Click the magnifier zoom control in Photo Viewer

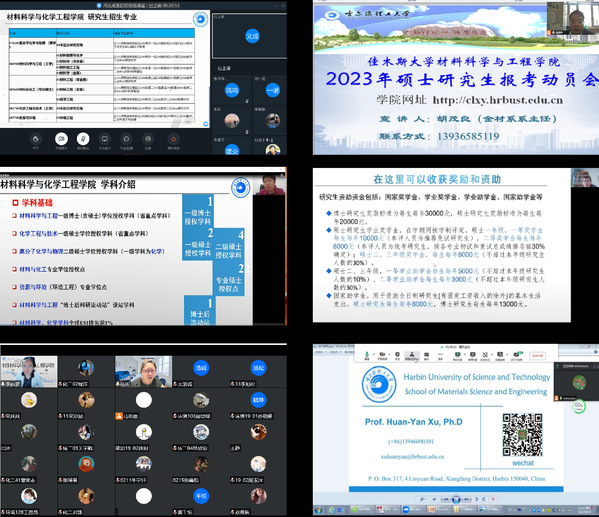423,499
